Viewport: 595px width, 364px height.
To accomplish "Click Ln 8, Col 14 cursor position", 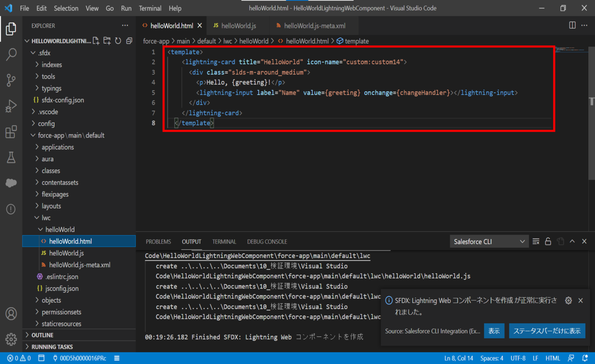I will pos(459,358).
